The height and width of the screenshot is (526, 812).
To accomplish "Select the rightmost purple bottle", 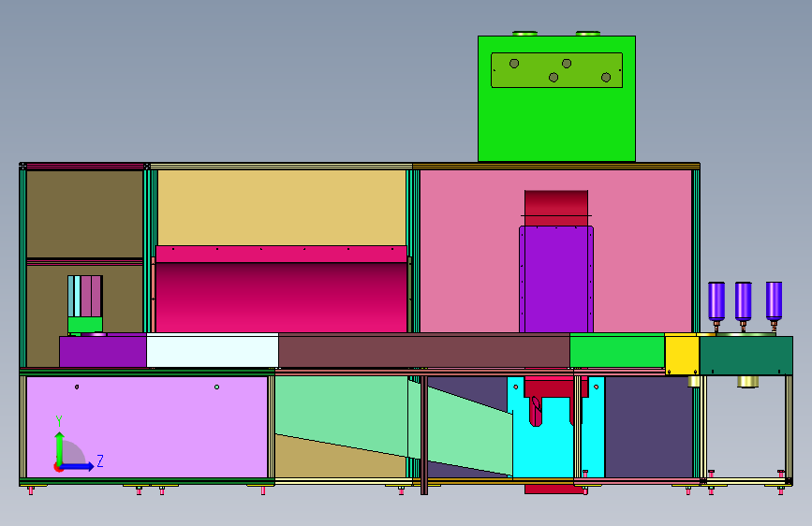I will click(775, 300).
